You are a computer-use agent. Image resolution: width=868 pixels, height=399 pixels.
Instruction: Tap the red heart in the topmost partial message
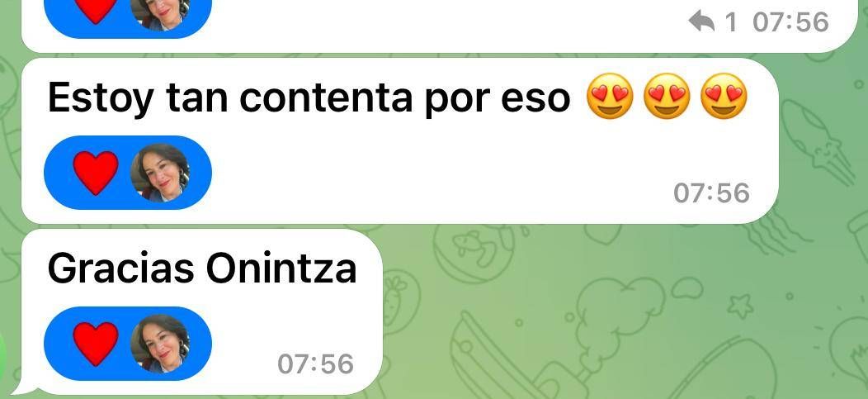click(96, 10)
